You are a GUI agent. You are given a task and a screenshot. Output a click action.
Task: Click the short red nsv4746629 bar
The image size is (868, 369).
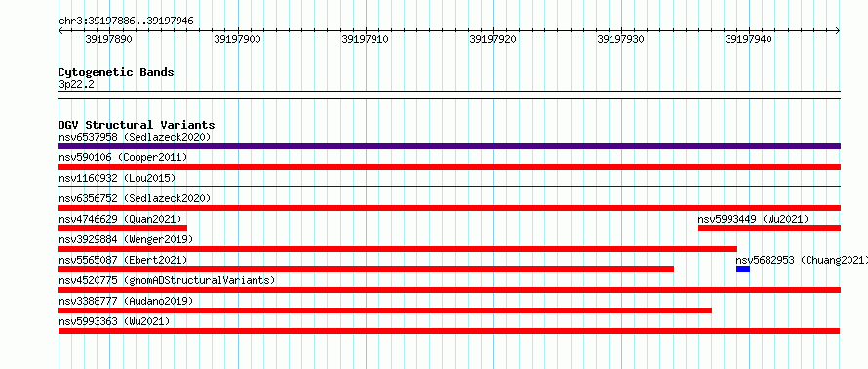(x=122, y=228)
